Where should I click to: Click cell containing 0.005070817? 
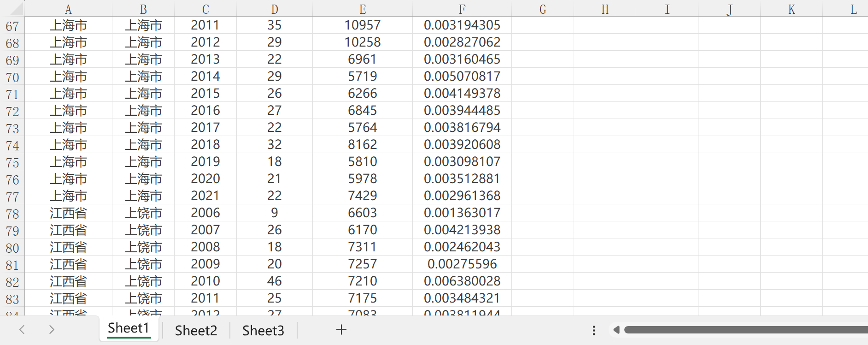(x=462, y=76)
